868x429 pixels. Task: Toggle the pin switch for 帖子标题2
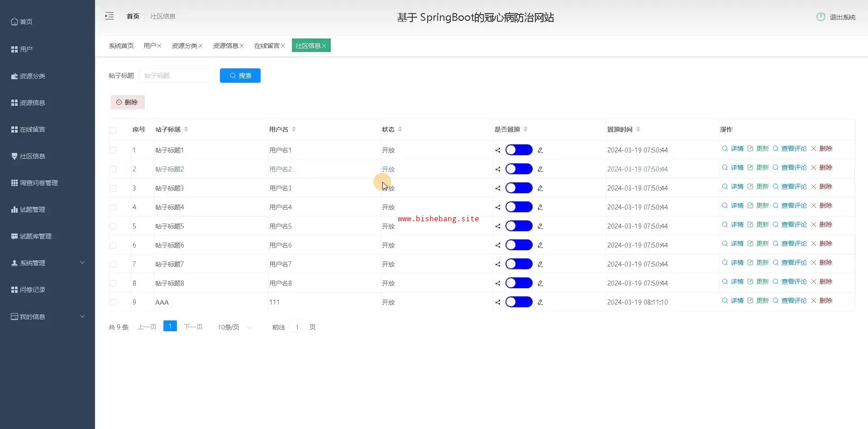coord(519,169)
